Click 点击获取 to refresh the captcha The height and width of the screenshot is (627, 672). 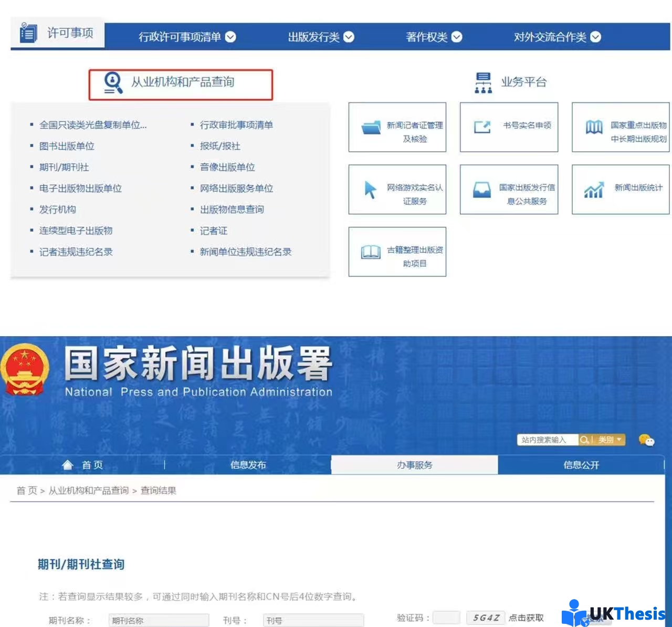(527, 618)
